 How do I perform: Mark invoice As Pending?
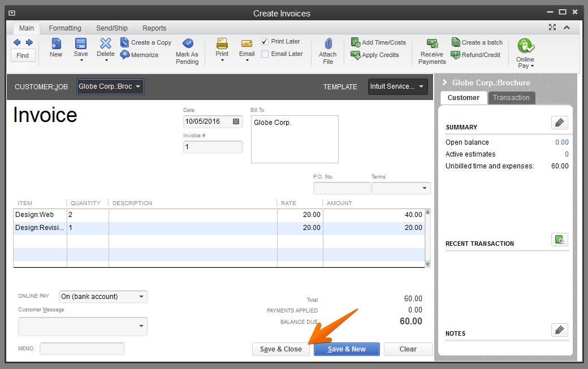pyautogui.click(x=187, y=51)
